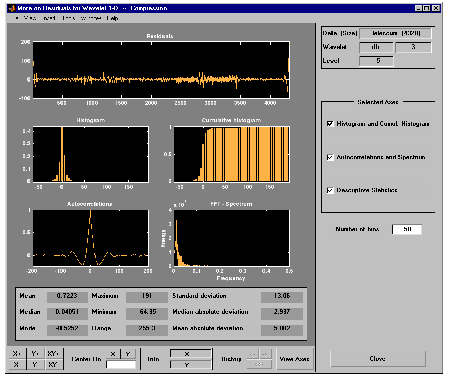This screenshot has height=376, width=449.
Task: Click the Number of bins input field
Action: pyautogui.click(x=407, y=229)
